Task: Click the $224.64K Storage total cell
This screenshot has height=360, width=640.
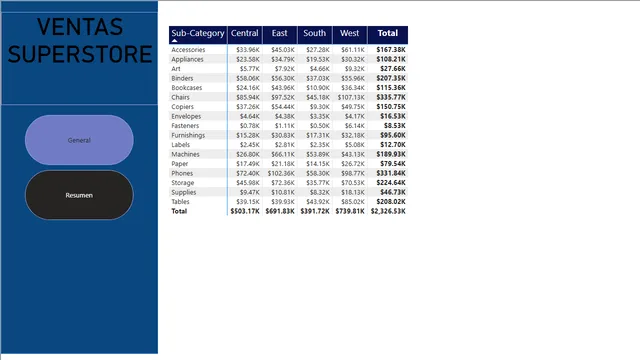Action: click(391, 183)
